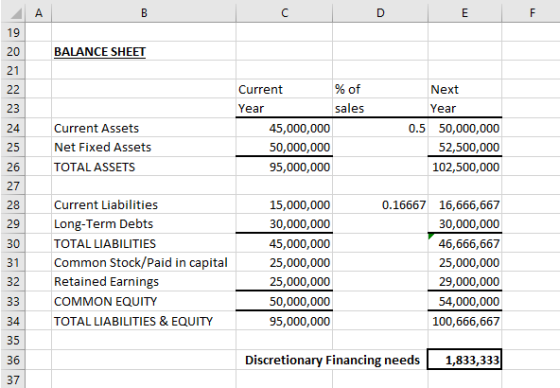This screenshot has width=560, height=388.
Task: Click the 46,666,667 cell with green marker
Action: click(465, 243)
